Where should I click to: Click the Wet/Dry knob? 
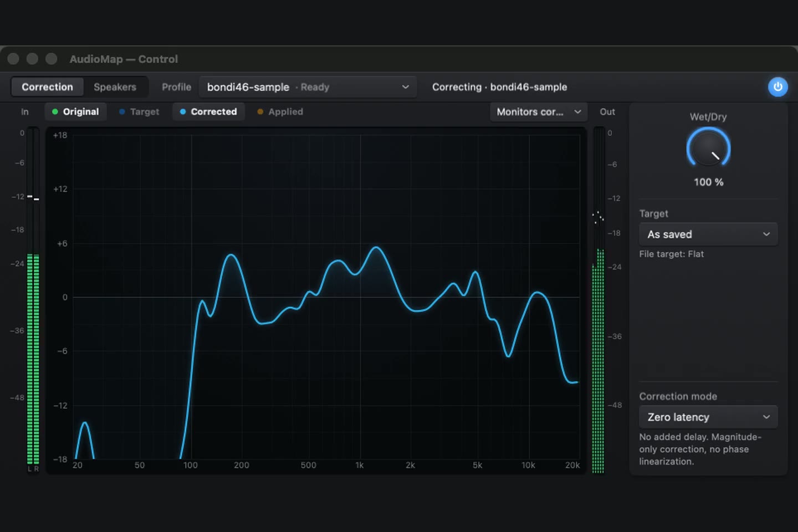point(708,149)
